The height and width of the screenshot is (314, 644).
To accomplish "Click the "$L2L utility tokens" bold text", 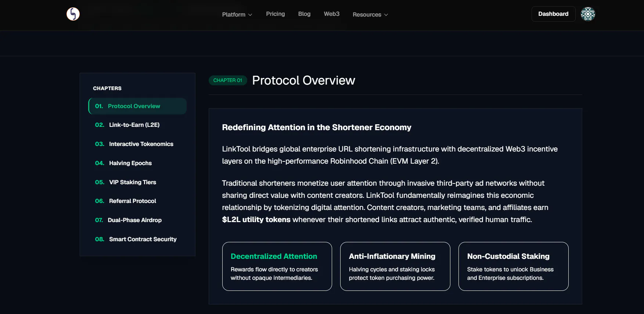I will [x=256, y=220].
